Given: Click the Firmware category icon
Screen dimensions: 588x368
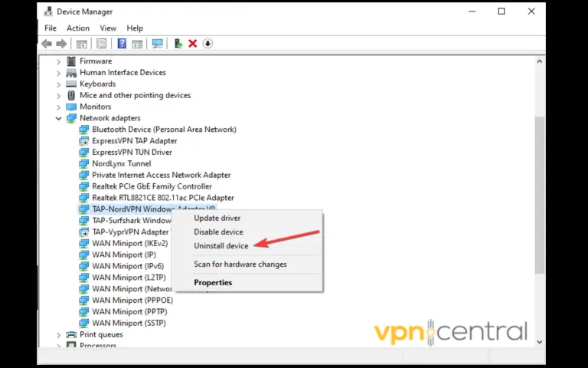Looking at the screenshot, I should point(71,61).
